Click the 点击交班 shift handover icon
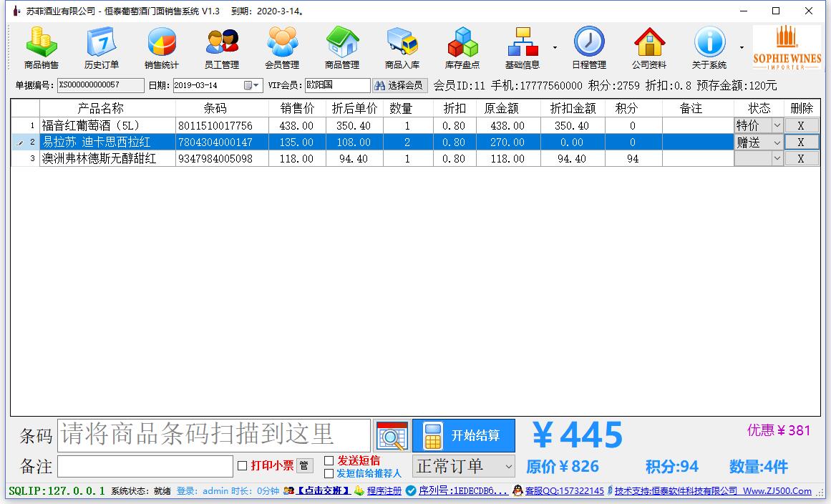 [289, 490]
